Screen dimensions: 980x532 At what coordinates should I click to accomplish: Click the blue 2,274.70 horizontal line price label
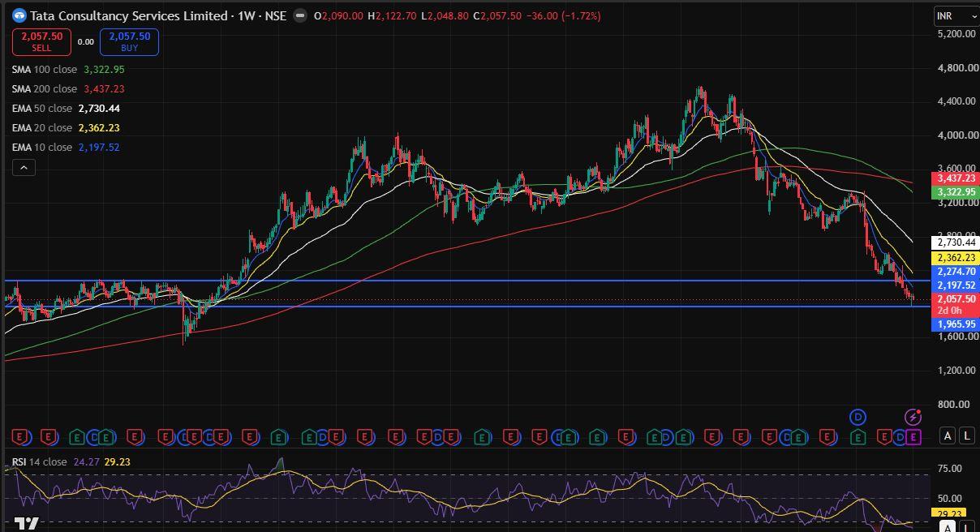tap(956, 272)
